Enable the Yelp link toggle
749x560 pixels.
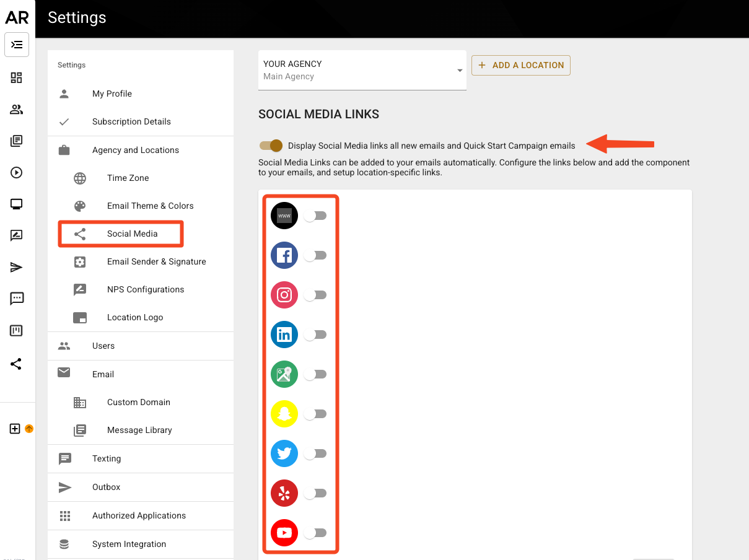(315, 493)
